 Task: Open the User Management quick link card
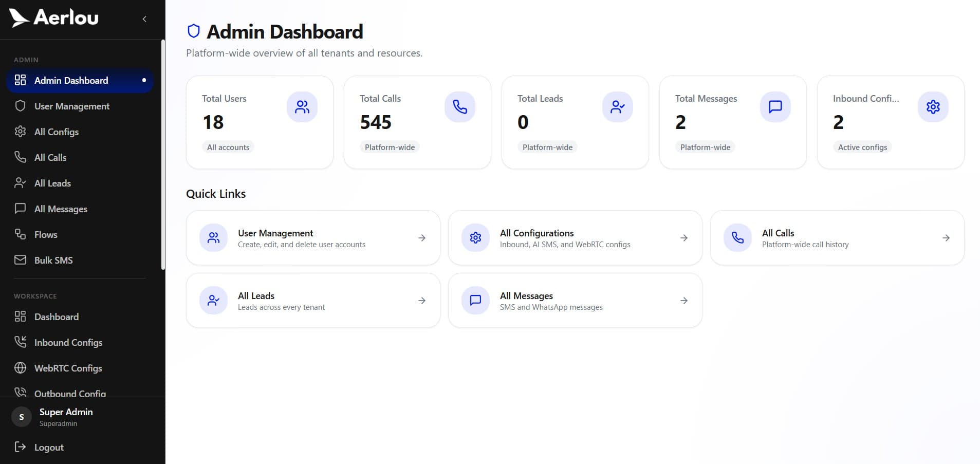(x=312, y=238)
